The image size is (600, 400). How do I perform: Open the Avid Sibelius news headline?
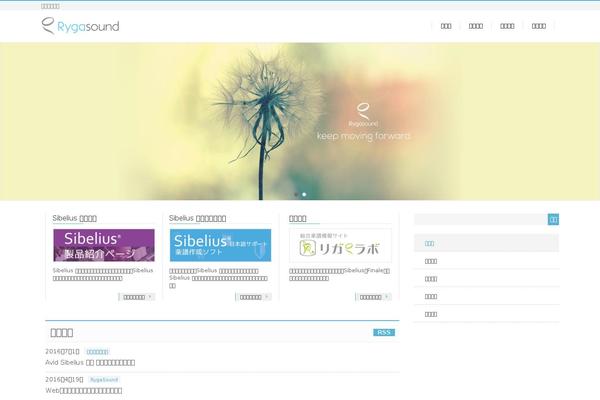90,362
